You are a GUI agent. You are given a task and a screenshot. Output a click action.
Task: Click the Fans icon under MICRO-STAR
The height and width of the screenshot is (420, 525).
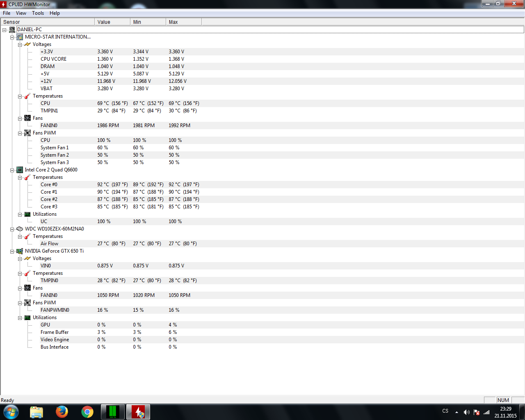27,118
